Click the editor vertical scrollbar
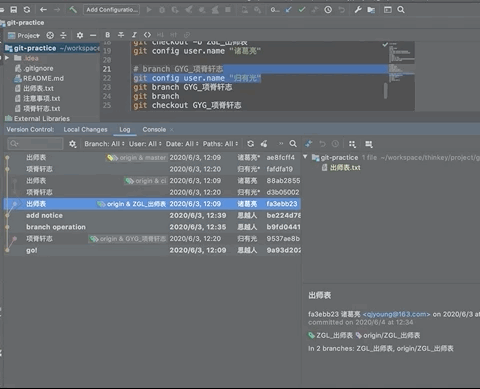Screen dimensions: 480x389 pyautogui.click(x=386, y=90)
